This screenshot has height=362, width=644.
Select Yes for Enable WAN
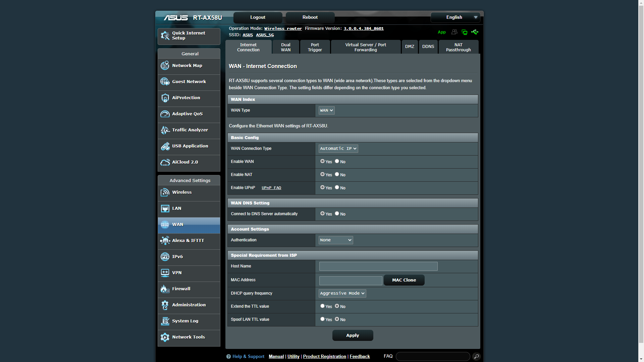(x=322, y=161)
